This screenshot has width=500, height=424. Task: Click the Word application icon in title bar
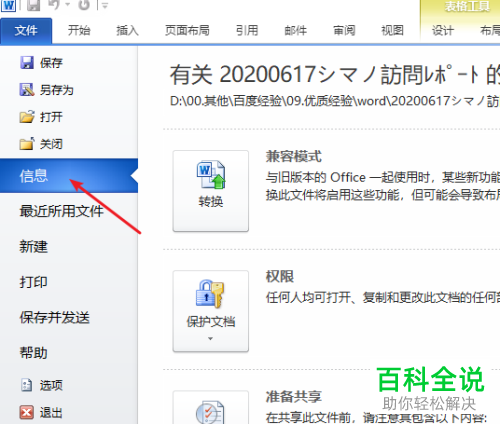[x=8, y=5]
